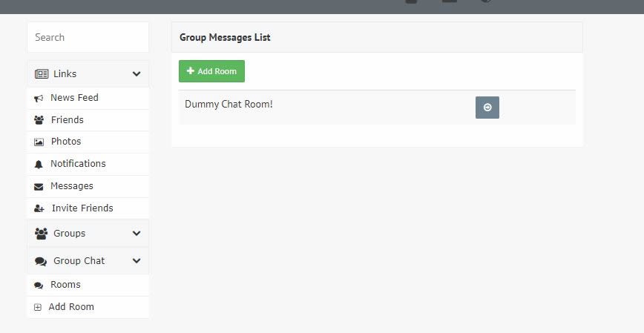Enter Dummy Chat Room via arrow button
The width and height of the screenshot is (644, 333).
[487, 108]
